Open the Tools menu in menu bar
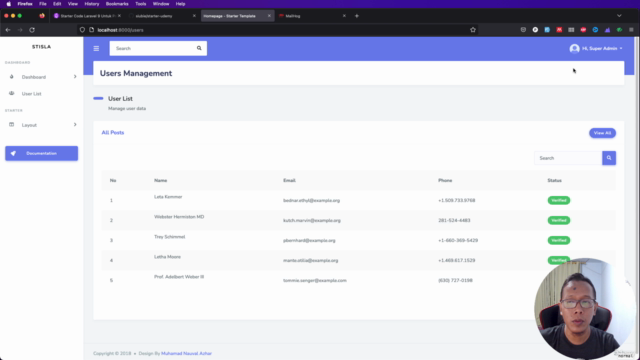Image resolution: width=640 pixels, height=360 pixels. (x=140, y=4)
